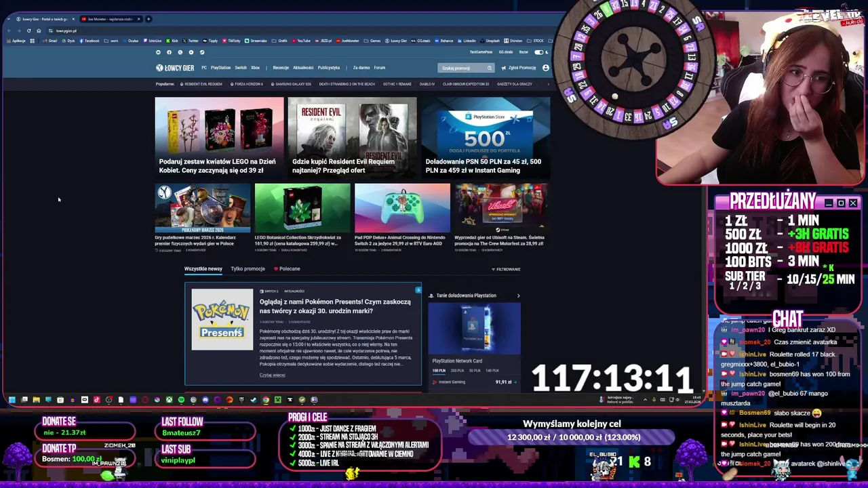The image size is (868, 488).
Task: Open the Streamlabs bookmark
Action: [x=256, y=41]
